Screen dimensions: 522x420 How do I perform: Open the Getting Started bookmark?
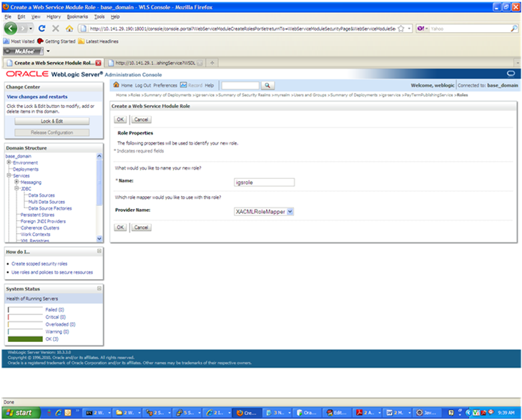click(x=56, y=41)
